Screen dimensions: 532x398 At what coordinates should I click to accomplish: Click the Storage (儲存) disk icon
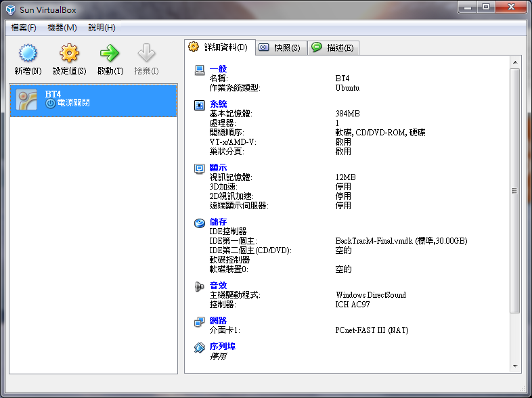tap(200, 223)
